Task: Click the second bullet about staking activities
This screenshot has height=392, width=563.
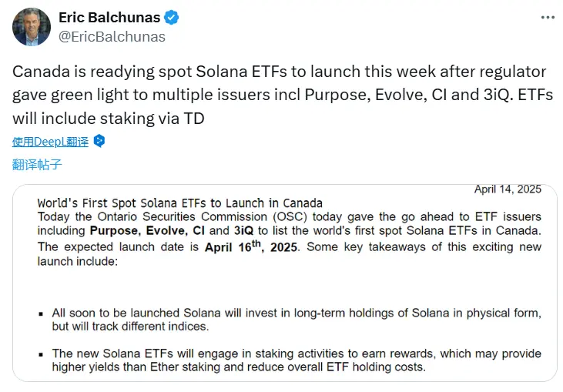Action: pos(296,360)
